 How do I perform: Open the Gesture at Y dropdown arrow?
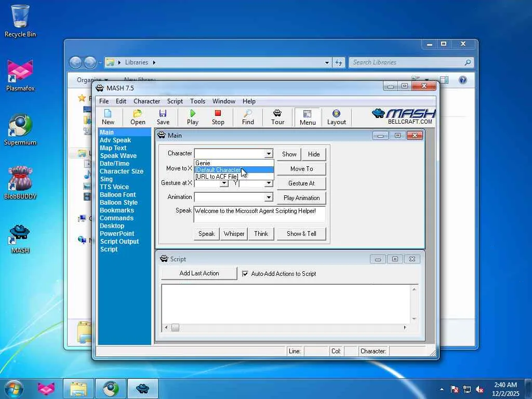coord(269,183)
